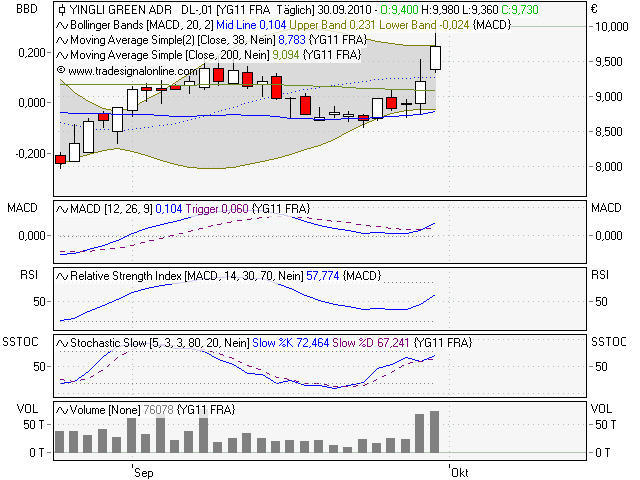Viewport: 640px width, 480px height.
Task: Click the SSTOC label left of stochastic panel
Action: pyautogui.click(x=20, y=342)
